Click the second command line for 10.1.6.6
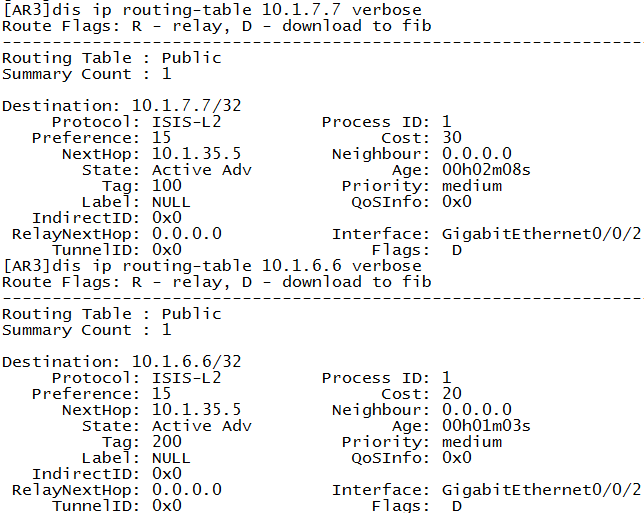 [x=212, y=266]
